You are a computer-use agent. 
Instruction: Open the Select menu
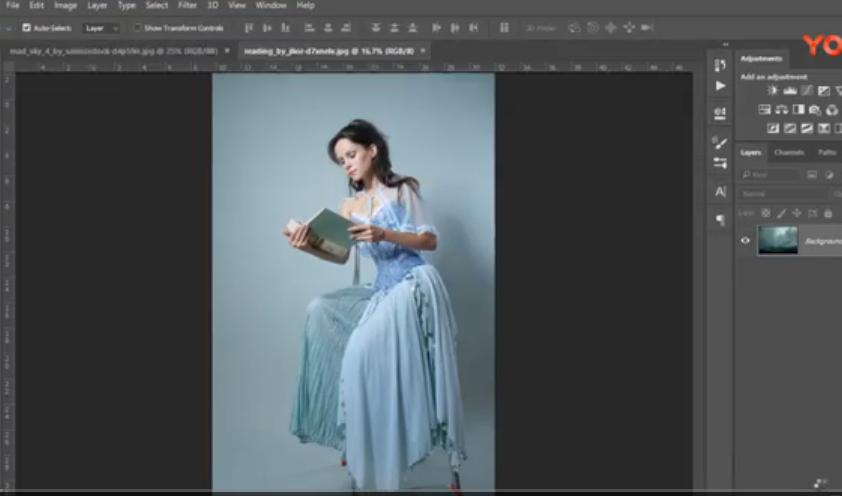[157, 5]
